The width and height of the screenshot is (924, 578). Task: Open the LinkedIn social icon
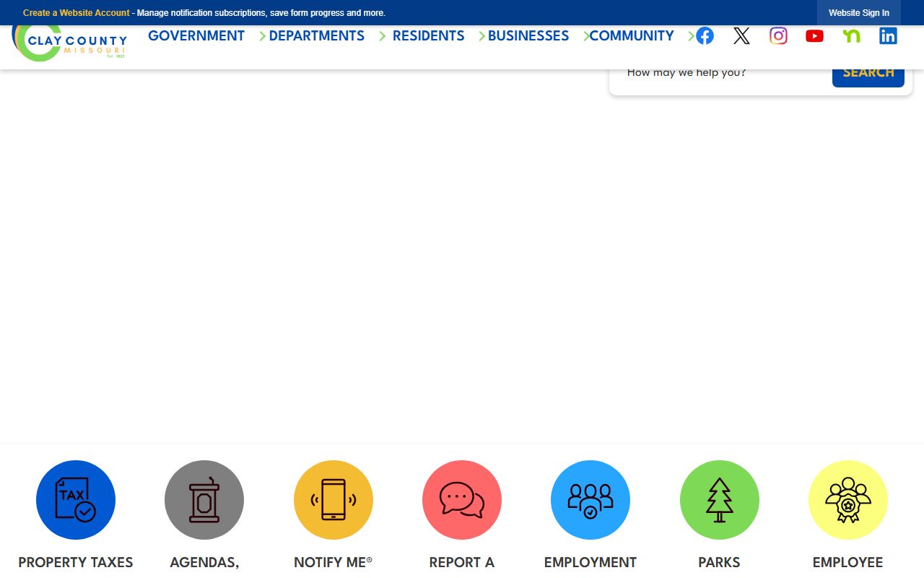tap(888, 35)
